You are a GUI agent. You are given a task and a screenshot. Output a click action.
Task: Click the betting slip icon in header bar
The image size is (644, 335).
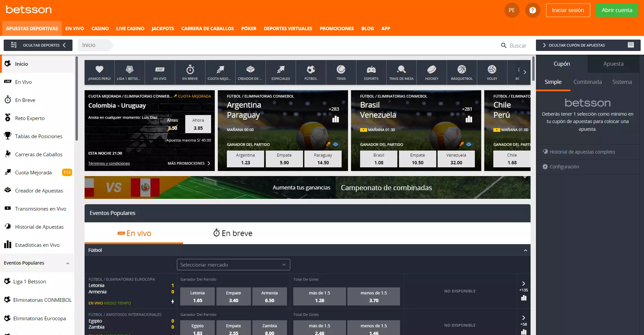631,45
